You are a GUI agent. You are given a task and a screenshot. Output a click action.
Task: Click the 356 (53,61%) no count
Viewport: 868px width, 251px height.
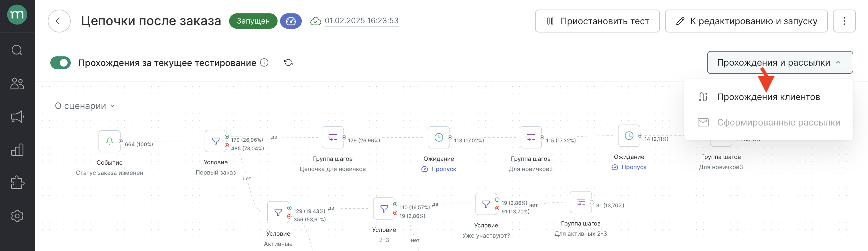(x=309, y=219)
